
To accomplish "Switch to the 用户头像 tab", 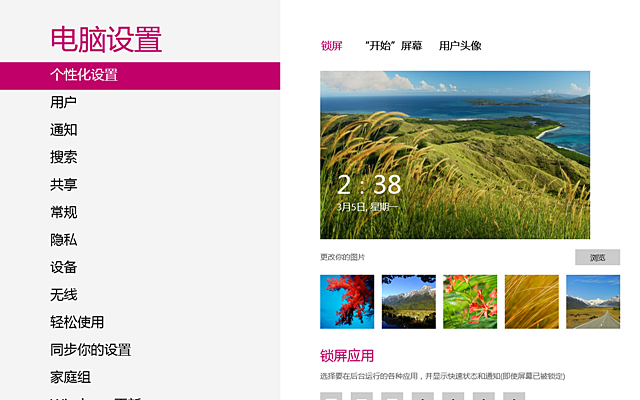I will click(460, 46).
